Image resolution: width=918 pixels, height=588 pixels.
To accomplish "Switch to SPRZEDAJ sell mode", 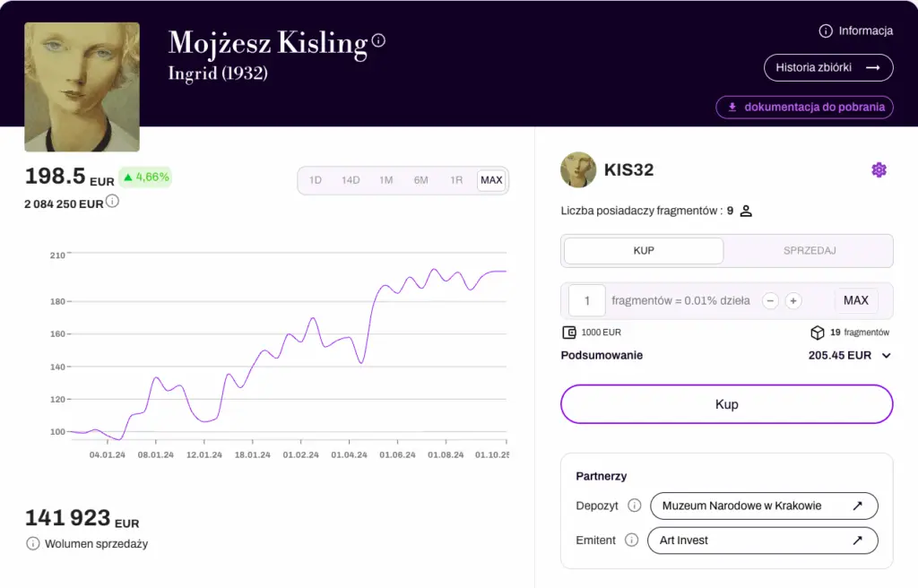I will pos(810,251).
